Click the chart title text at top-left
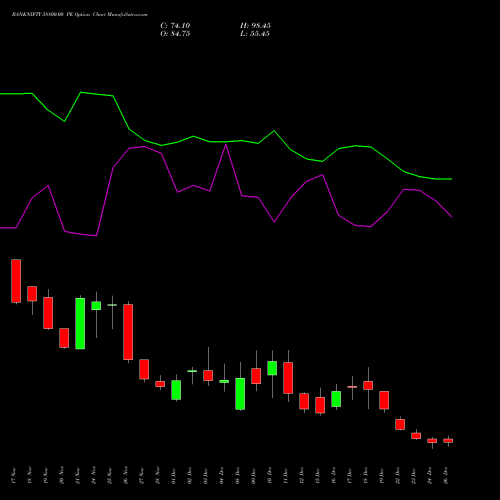This screenshot has height=500, width=500. click(x=79, y=15)
